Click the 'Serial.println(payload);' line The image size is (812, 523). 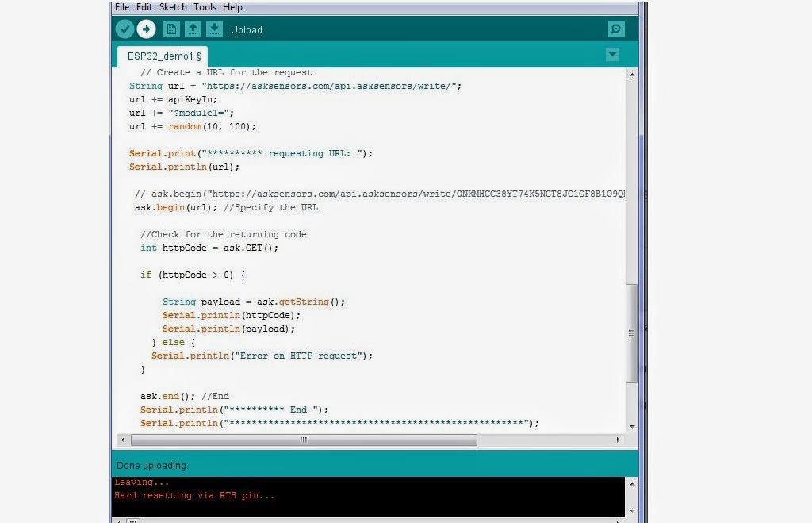click(x=229, y=329)
